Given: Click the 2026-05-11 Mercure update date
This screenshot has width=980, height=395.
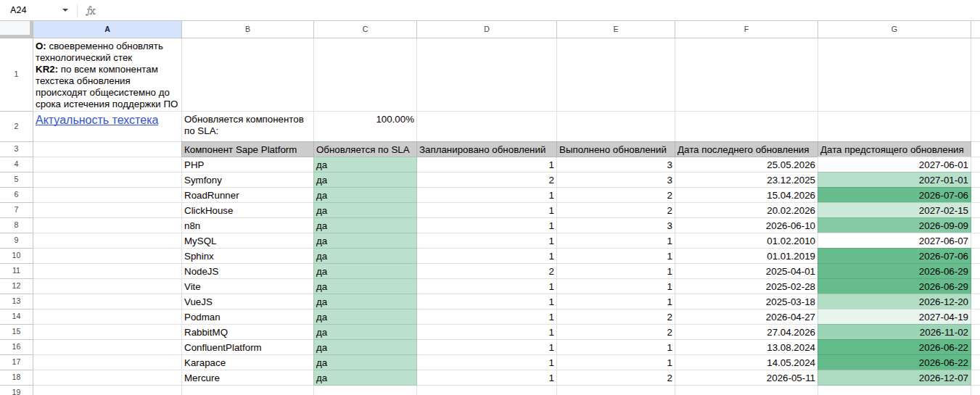Looking at the screenshot, I should (x=746, y=378).
